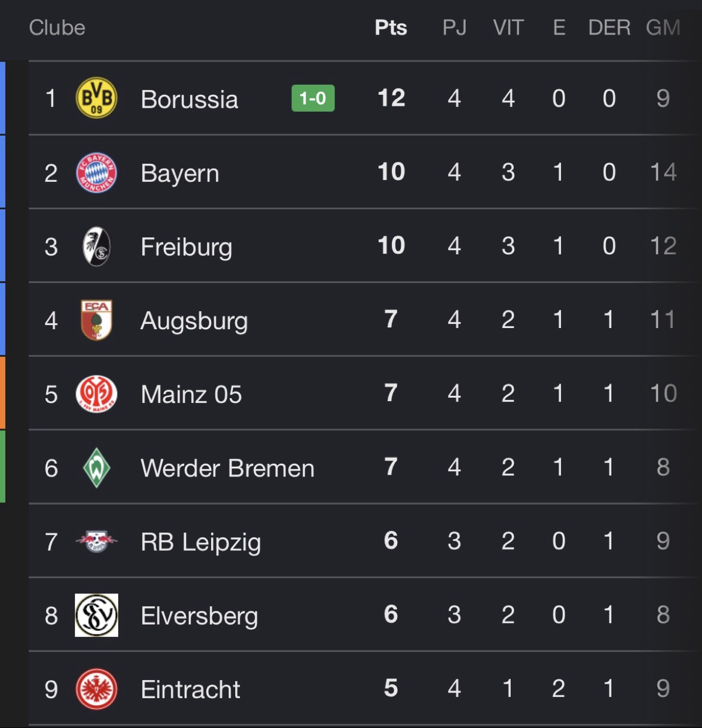Open the RB Leipzig team name
The height and width of the screenshot is (728, 702).
(201, 542)
